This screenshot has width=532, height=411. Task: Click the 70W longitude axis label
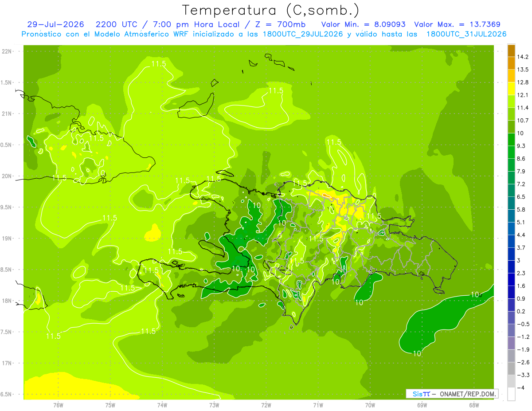point(370,405)
